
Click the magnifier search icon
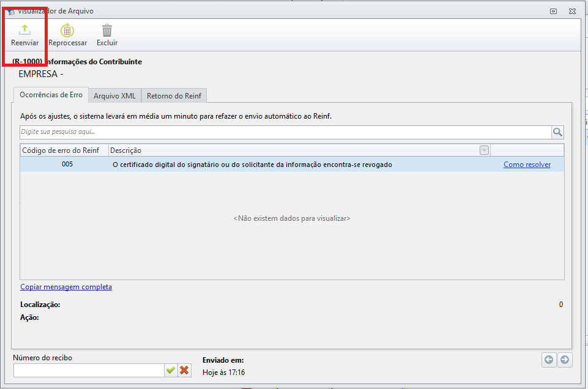(557, 132)
